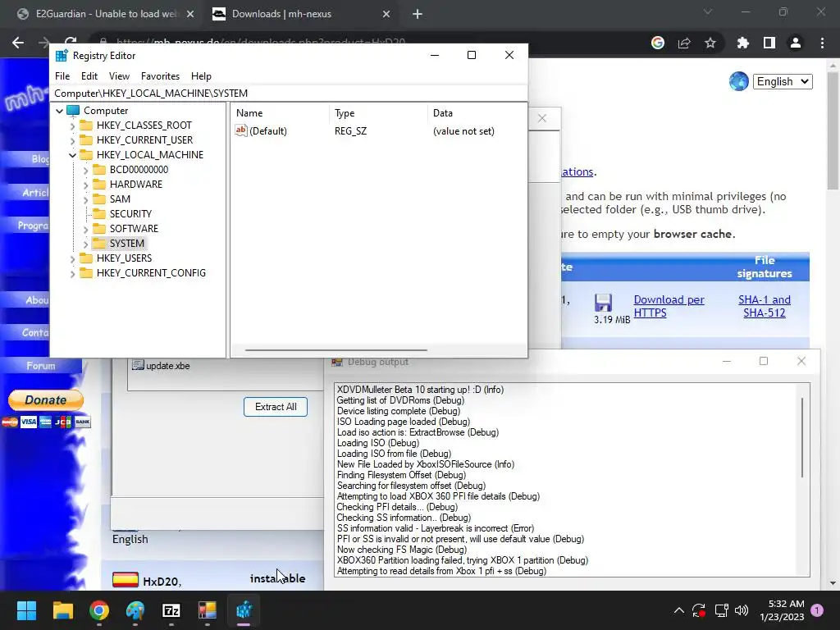Open File menu in Registry Editor
Viewport: 840px width, 630px height.
tap(62, 76)
